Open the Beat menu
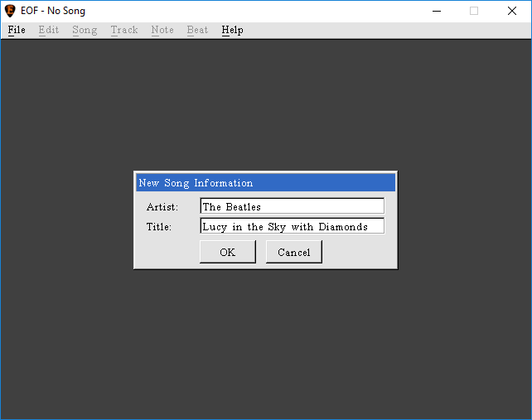Viewport: 532px width, 420px height. (x=197, y=30)
